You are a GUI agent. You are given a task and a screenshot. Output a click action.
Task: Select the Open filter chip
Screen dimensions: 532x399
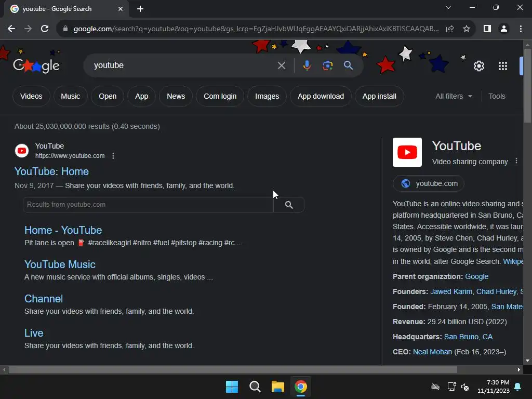[108, 96]
